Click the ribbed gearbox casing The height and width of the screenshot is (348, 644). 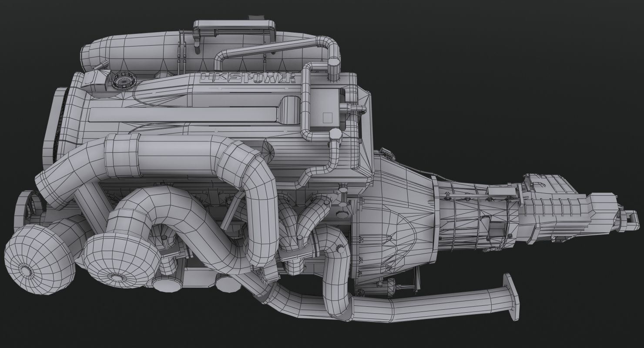479,209
